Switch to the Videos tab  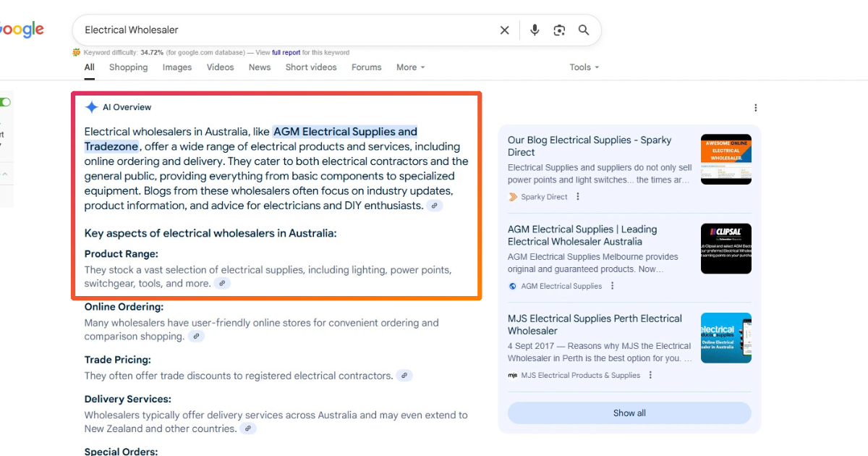[221, 67]
